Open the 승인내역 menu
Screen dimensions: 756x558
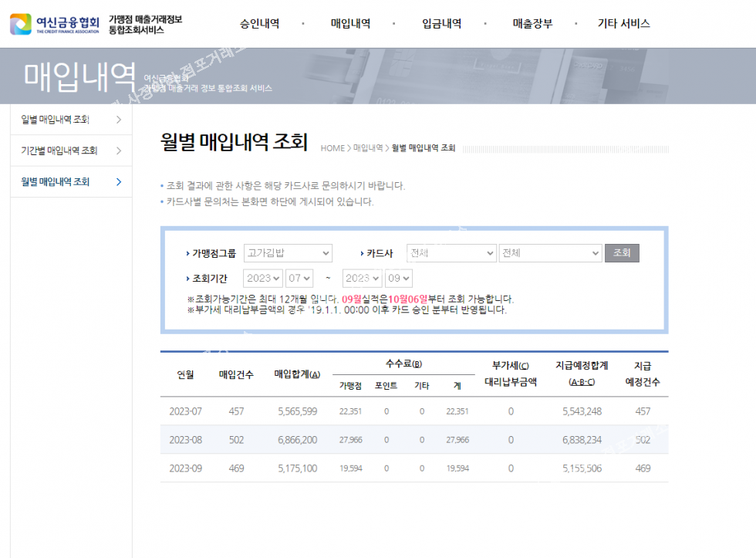(x=259, y=24)
